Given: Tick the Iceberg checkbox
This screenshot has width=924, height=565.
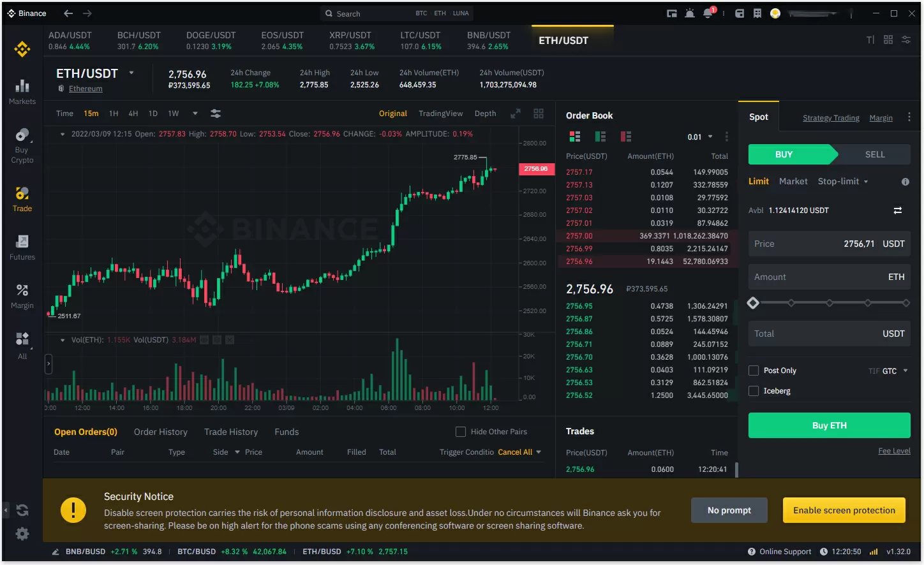Looking at the screenshot, I should [x=754, y=391].
